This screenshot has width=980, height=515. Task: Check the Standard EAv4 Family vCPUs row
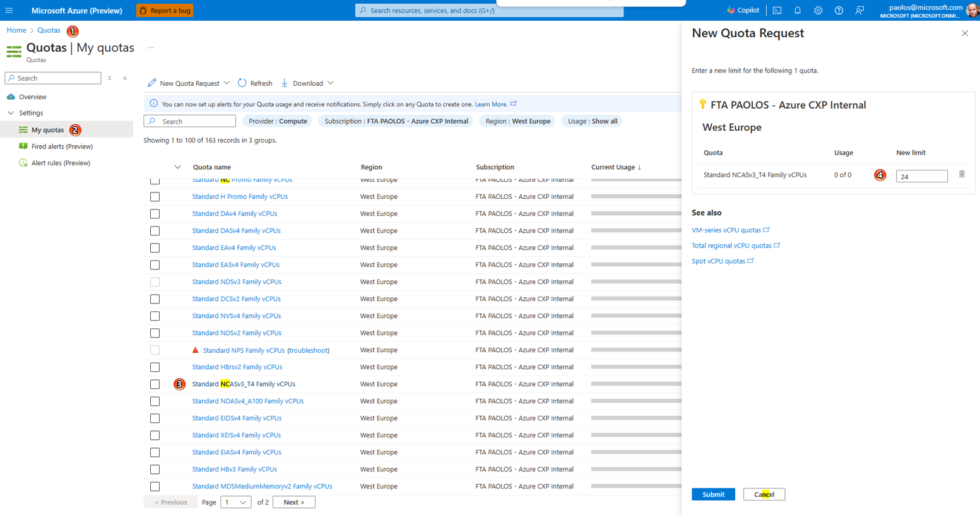[x=155, y=248]
